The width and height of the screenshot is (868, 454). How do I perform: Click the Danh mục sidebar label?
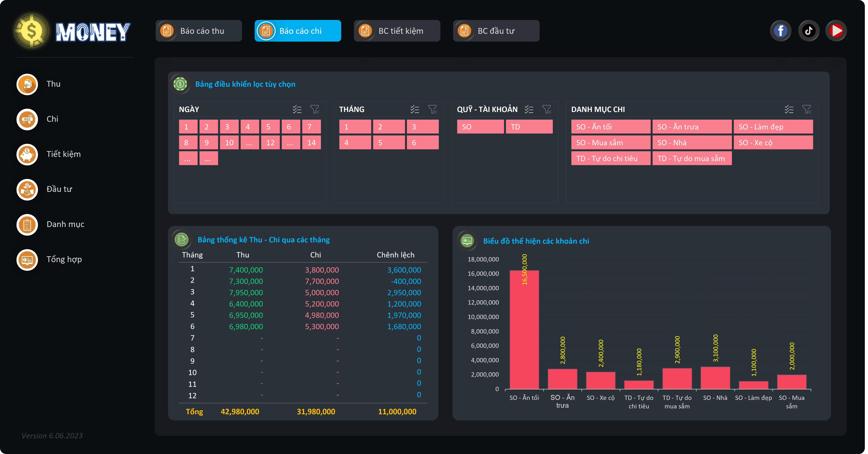pyautogui.click(x=65, y=224)
